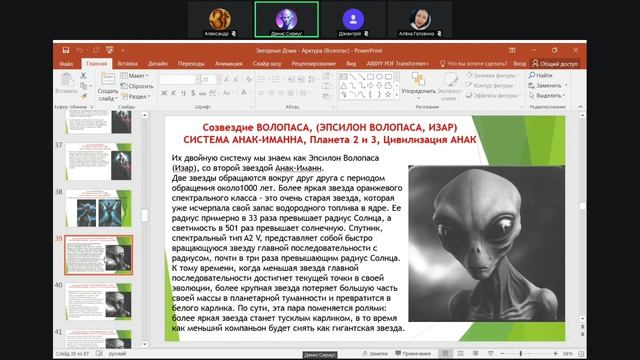The width and height of the screenshot is (640, 360).
Task: Open the Упорядочить arrange dropdown
Action: (418, 87)
